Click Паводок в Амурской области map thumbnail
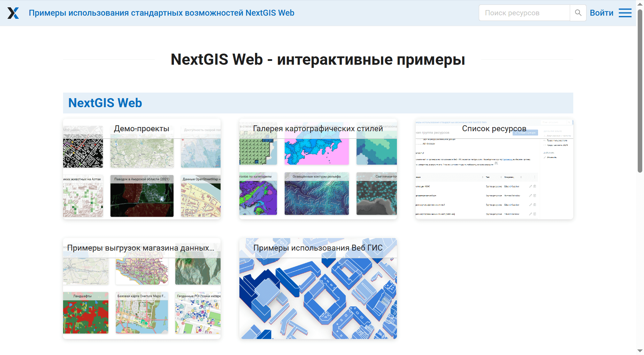The image size is (644, 355). point(142,197)
